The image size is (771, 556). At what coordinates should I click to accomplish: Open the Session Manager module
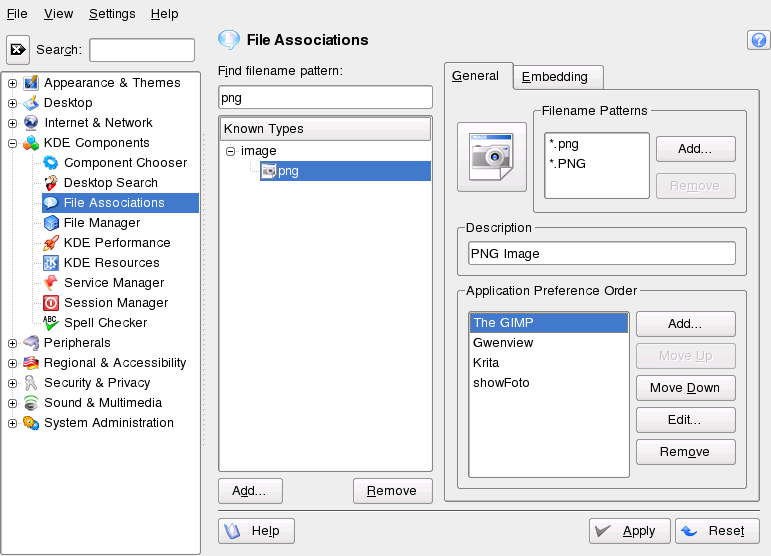(115, 303)
